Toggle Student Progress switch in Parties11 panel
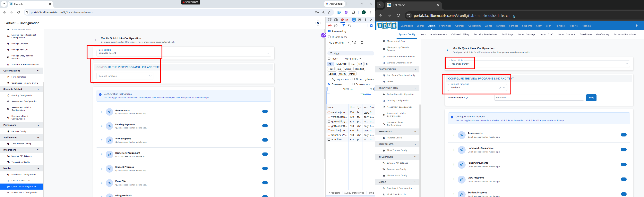The height and width of the screenshot is (197, 644). (x=265, y=168)
